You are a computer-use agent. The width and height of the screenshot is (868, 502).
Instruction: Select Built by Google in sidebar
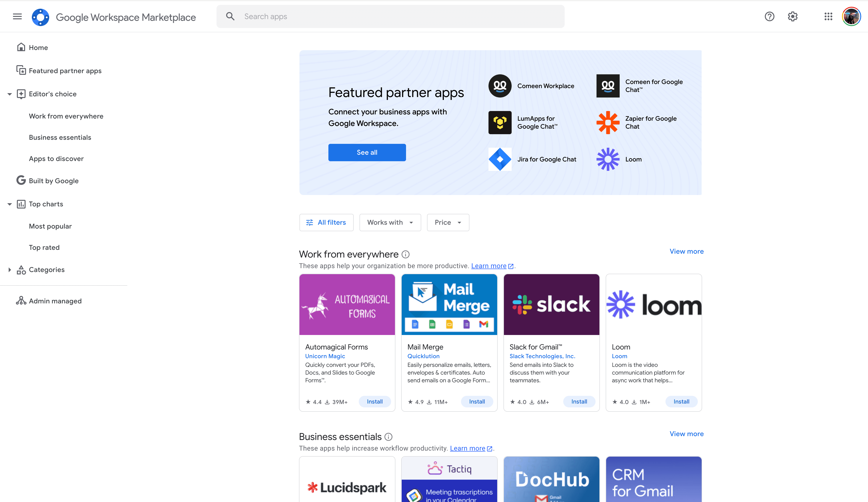coord(53,180)
